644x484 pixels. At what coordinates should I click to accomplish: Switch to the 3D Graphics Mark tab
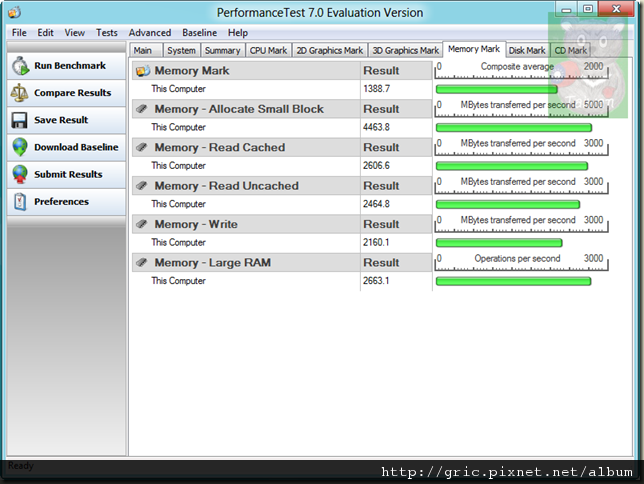pyautogui.click(x=405, y=51)
